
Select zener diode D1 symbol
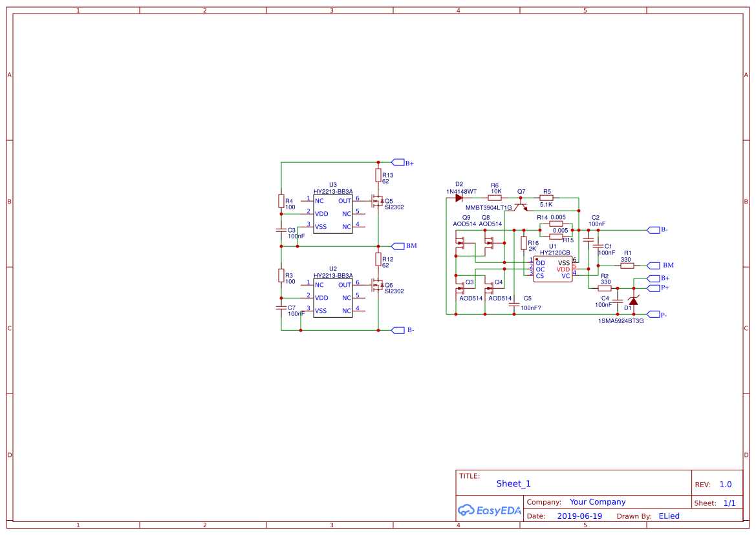(634, 300)
